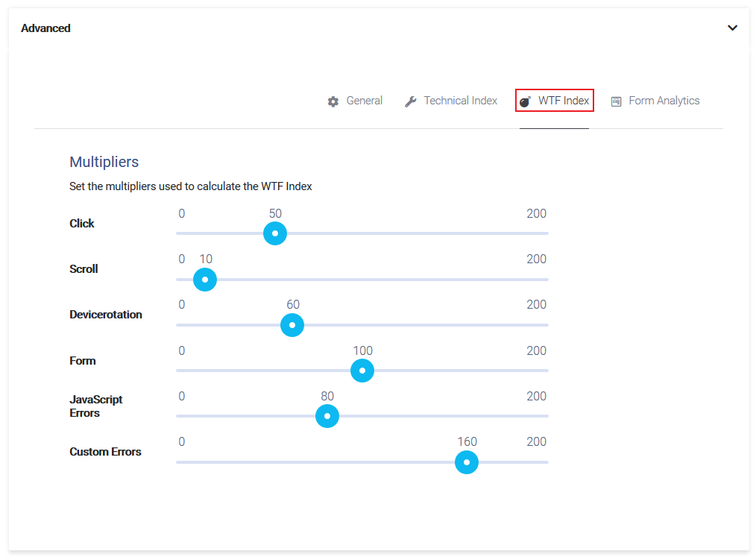Select the WTF Index tab
Viewport: 756px width, 557px height.
(555, 101)
